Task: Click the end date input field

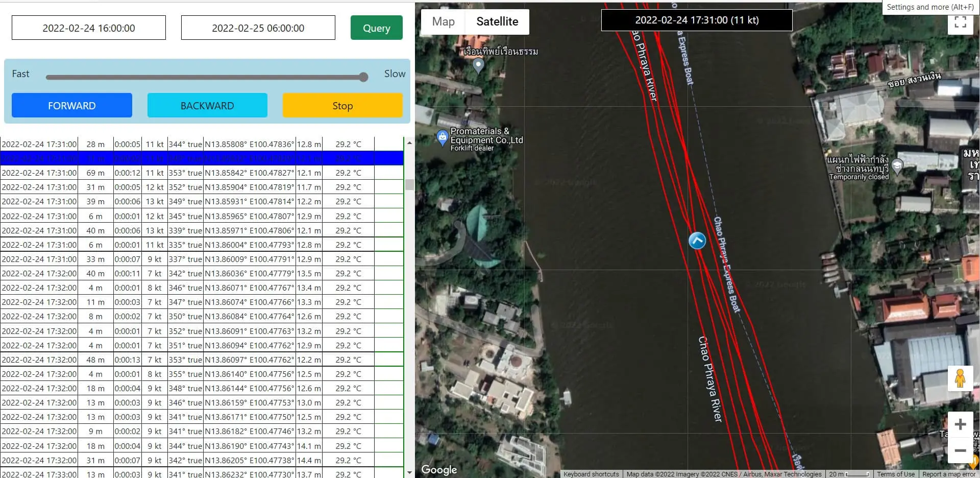Action: [258, 28]
